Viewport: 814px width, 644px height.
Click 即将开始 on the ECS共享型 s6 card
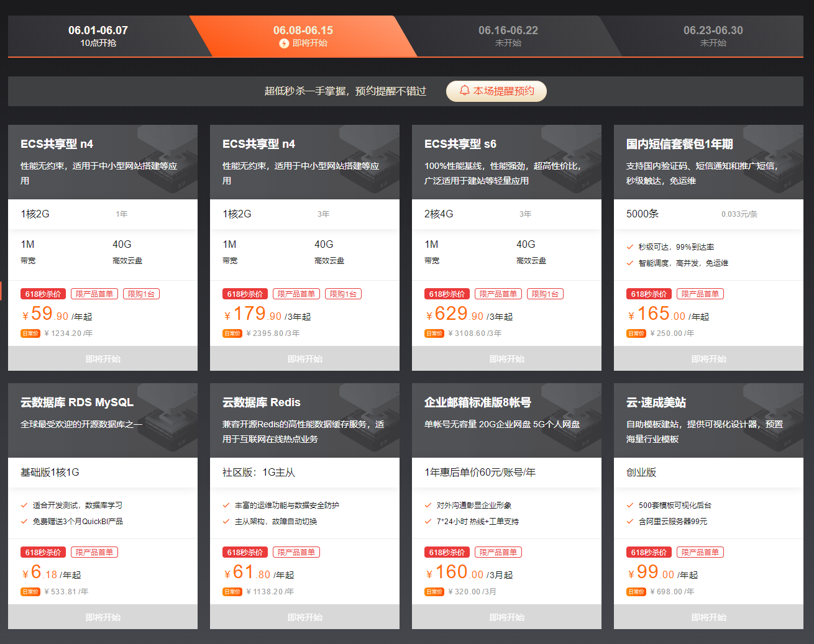(x=506, y=358)
